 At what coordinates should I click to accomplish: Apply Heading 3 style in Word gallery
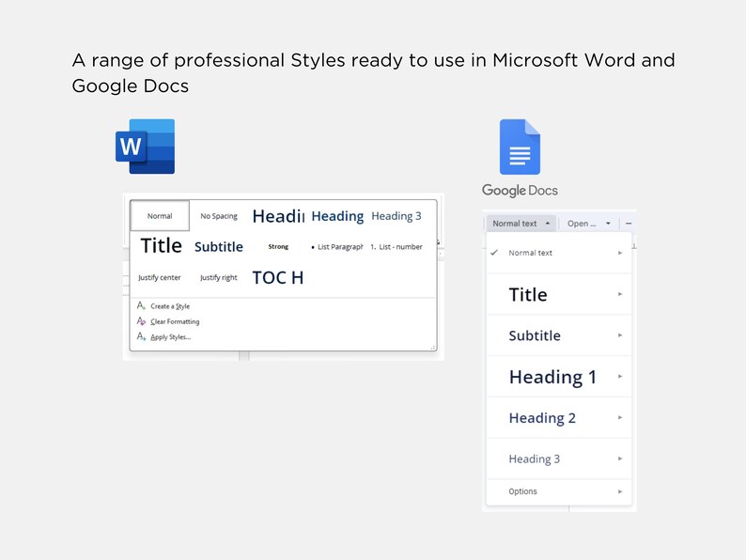point(396,216)
